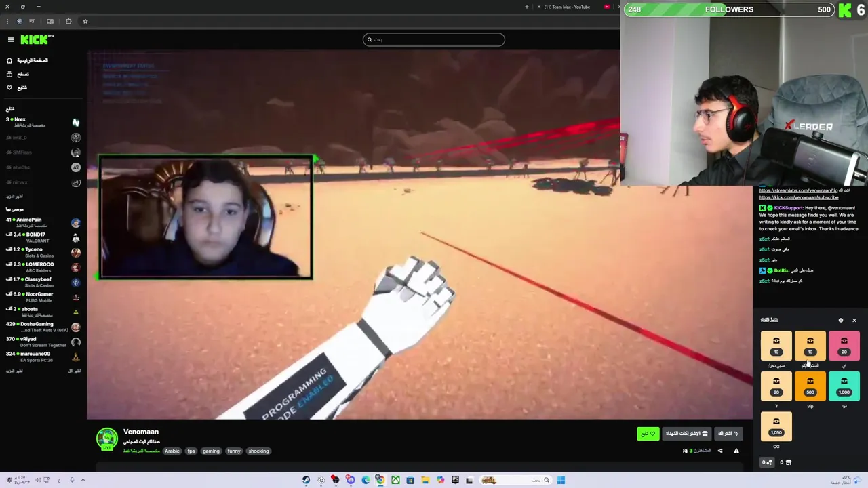Click the report warning triangle icon
This screenshot has width=868, height=488.
[736, 451]
